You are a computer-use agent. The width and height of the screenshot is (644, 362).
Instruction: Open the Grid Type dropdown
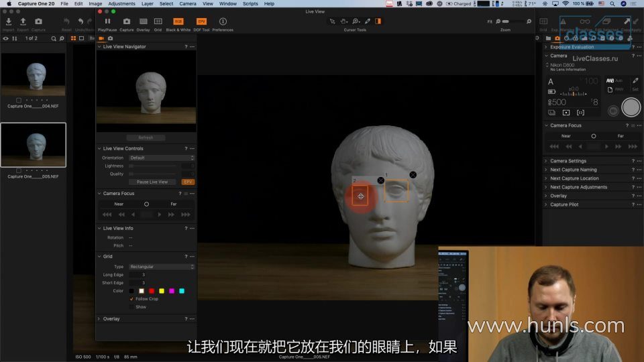tap(162, 267)
